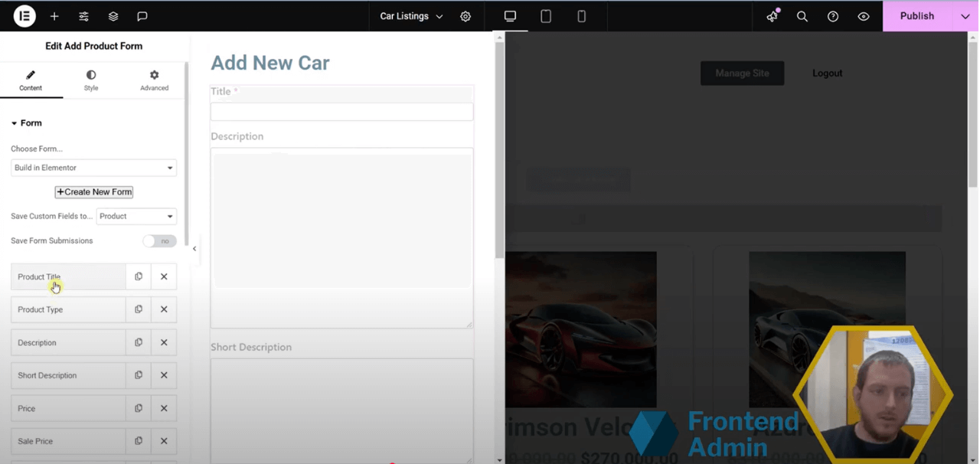Screen dimensions: 980x464
Task: Switch to tablet preview mode
Action: 546,15
